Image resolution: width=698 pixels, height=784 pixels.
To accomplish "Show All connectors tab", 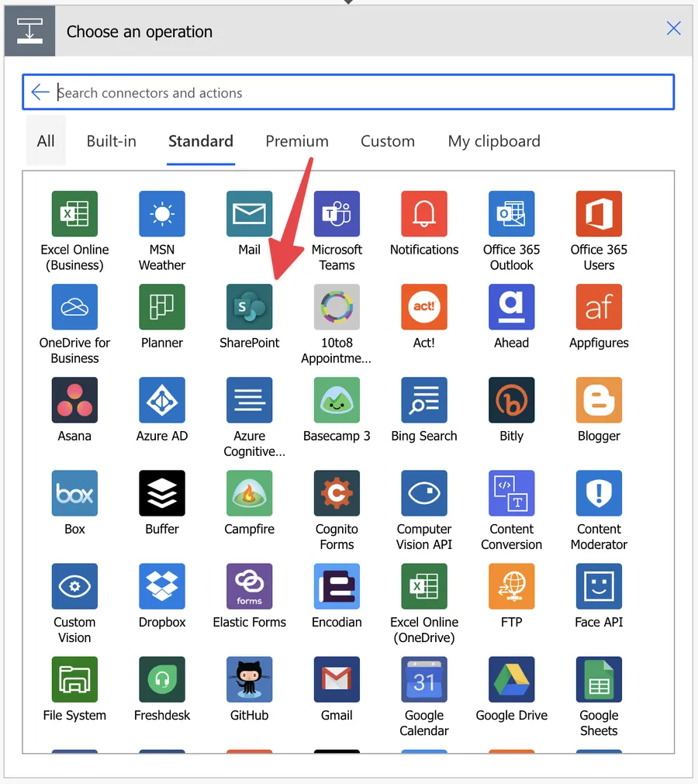I will tap(46, 141).
